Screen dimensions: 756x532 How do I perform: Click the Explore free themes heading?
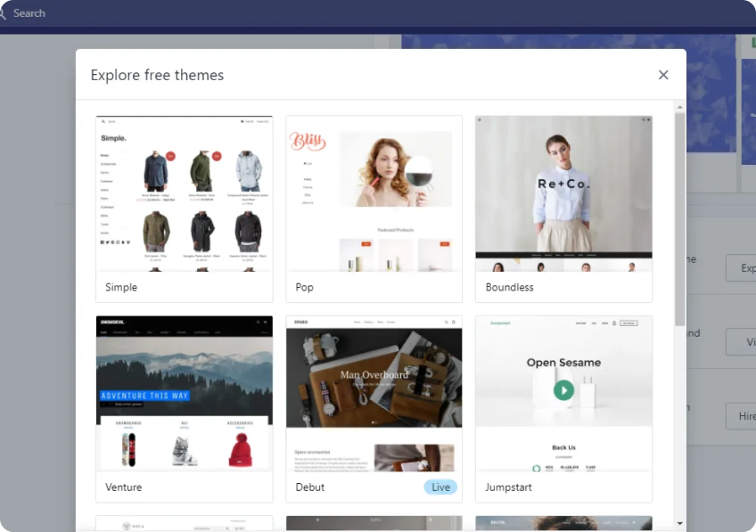click(x=157, y=75)
